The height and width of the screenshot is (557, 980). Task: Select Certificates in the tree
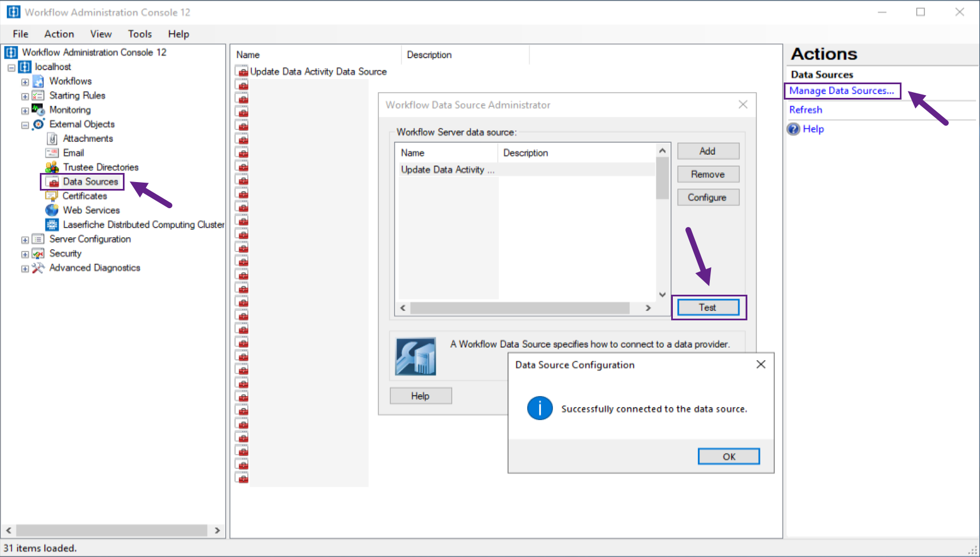pyautogui.click(x=85, y=196)
